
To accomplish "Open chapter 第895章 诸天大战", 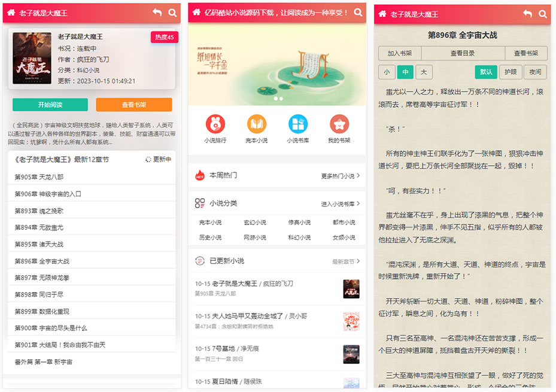I will (92, 244).
